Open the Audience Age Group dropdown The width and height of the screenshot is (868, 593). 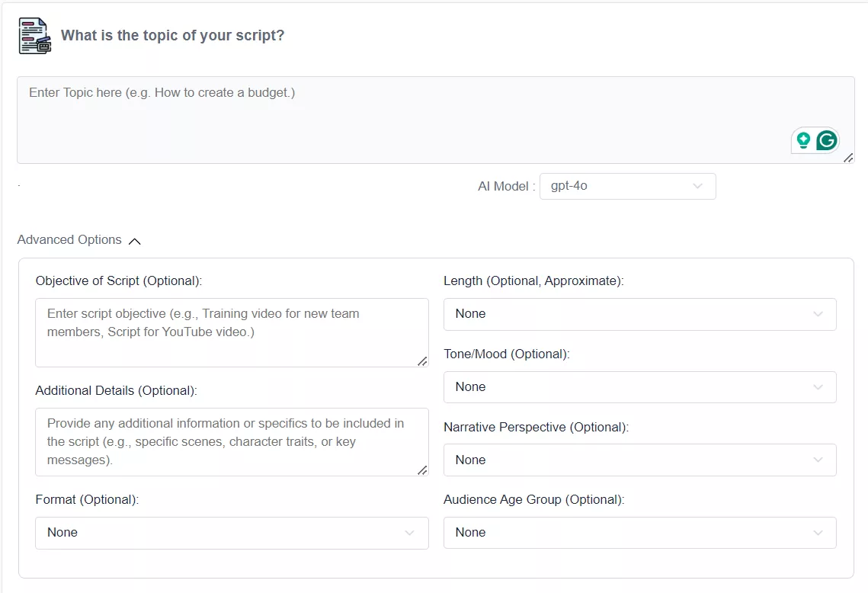(640, 533)
